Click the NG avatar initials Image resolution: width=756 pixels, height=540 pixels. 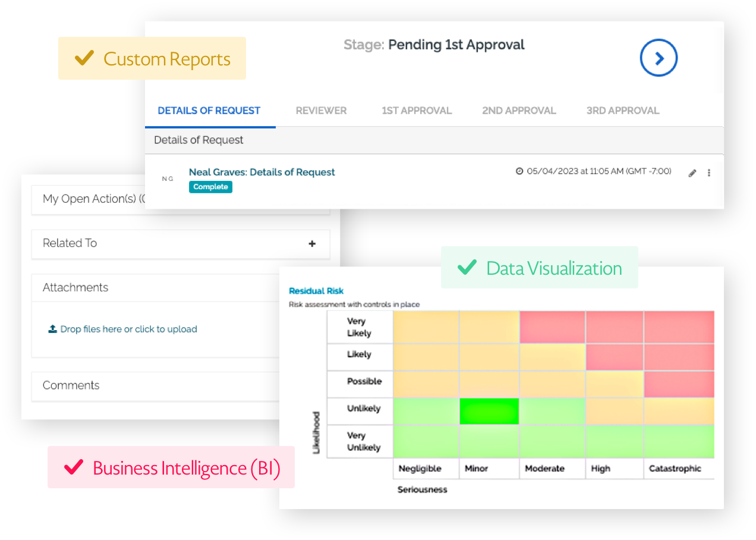[x=168, y=178]
